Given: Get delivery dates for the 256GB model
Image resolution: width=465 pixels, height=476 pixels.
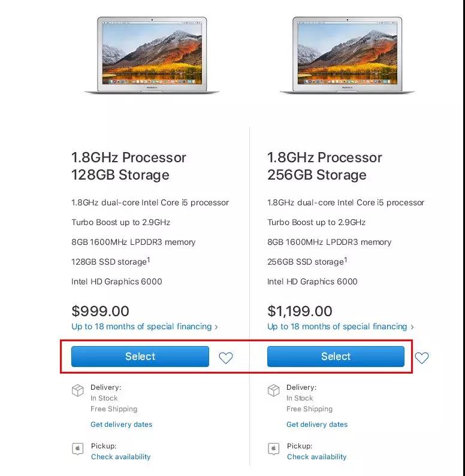Looking at the screenshot, I should 317,425.
